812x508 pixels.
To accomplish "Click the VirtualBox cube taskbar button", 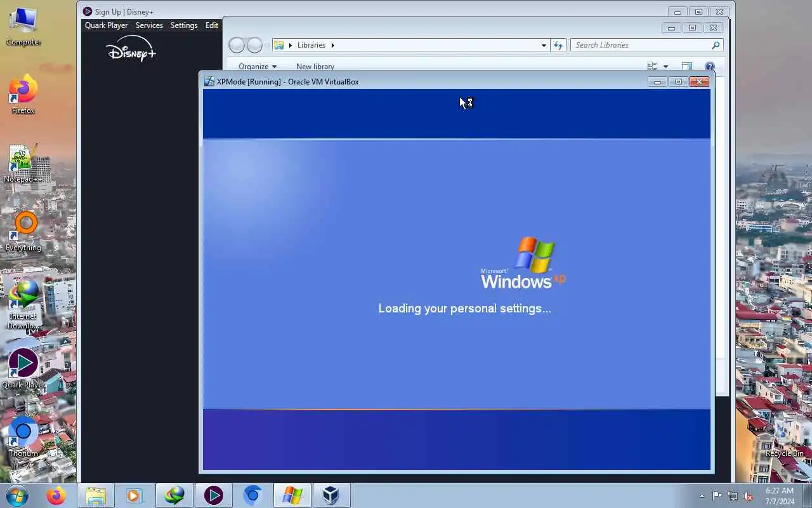I will pyautogui.click(x=331, y=495).
